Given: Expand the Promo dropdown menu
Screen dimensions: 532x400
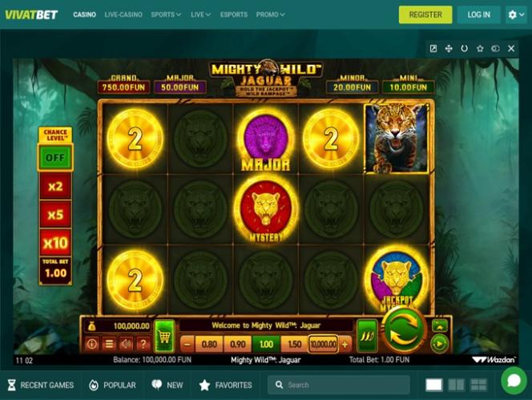Looking at the screenshot, I should point(271,14).
